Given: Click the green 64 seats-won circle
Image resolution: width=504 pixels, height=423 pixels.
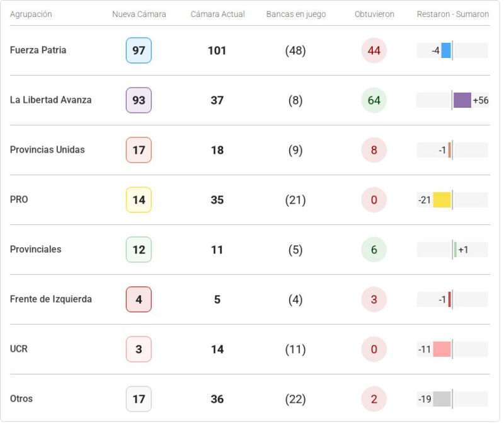Looking at the screenshot, I should [x=374, y=100].
